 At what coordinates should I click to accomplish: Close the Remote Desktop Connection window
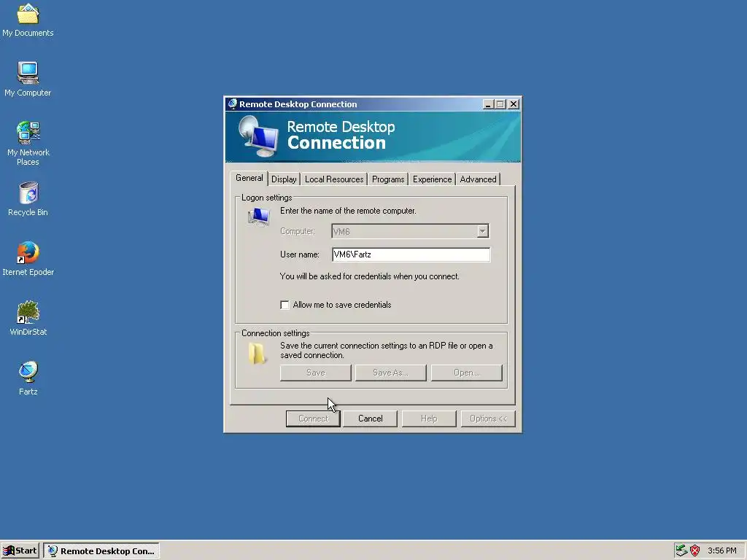coord(513,104)
